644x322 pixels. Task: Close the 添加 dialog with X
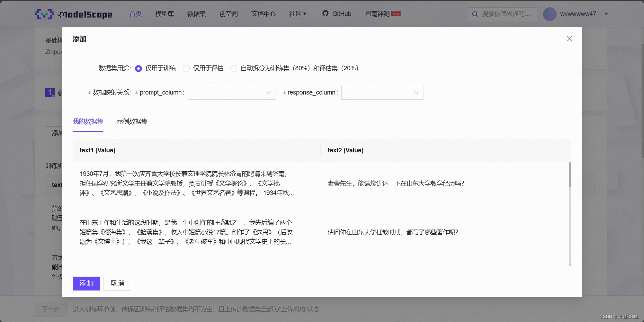coord(570,39)
